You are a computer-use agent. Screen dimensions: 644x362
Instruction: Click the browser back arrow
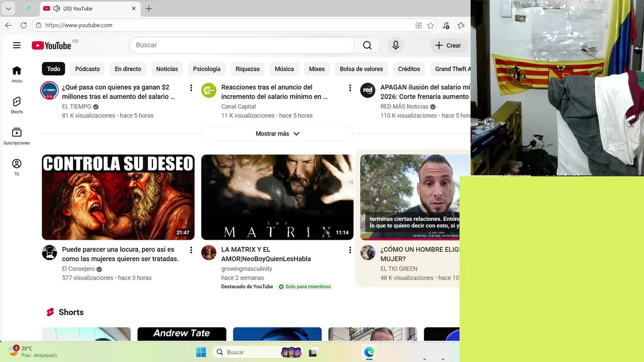pyautogui.click(x=9, y=25)
